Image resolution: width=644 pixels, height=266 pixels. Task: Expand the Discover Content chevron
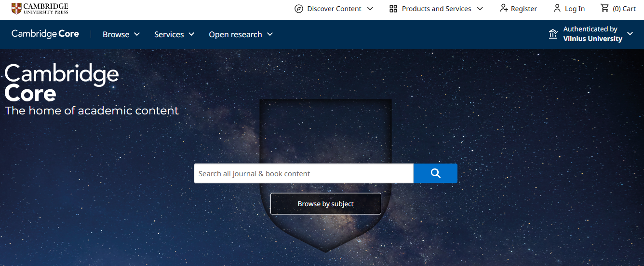[x=370, y=9]
